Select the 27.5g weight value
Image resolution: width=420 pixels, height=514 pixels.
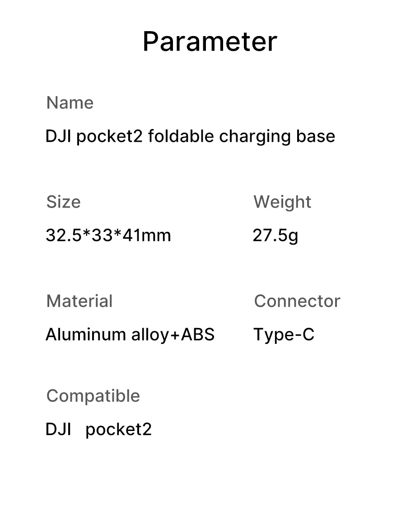pos(275,235)
